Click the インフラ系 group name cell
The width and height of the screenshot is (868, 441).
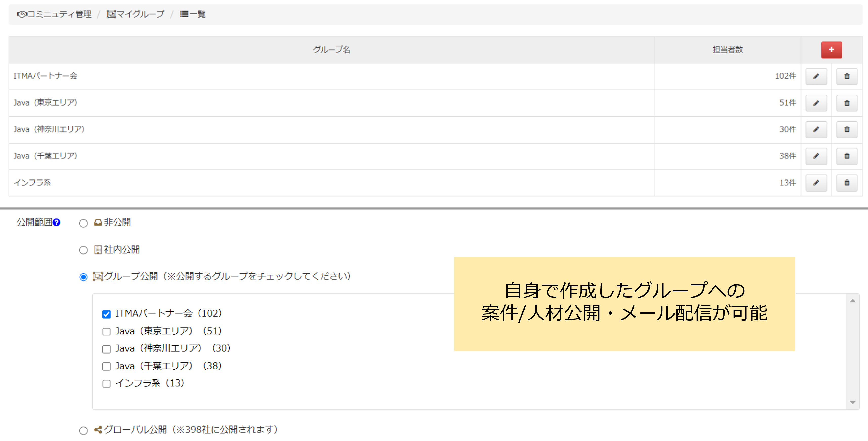tap(332, 183)
